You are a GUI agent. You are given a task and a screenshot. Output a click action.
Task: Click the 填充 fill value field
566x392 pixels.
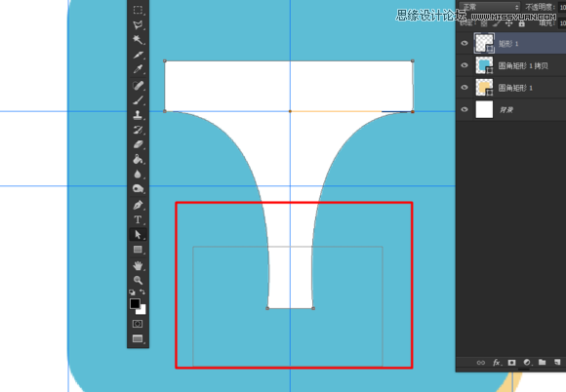point(562,23)
